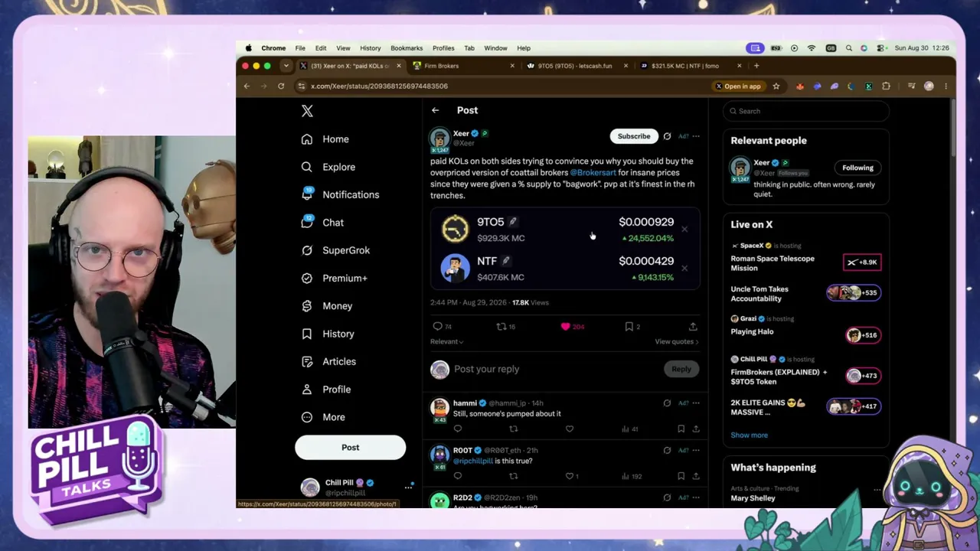980x551 pixels.
Task: Click the white Post button in sidebar
Action: (x=351, y=448)
